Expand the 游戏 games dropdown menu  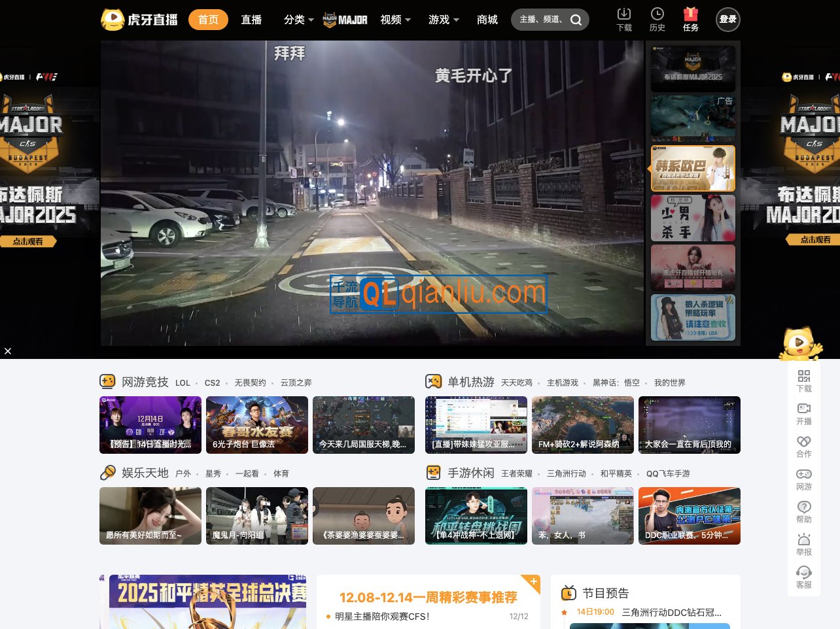[444, 20]
